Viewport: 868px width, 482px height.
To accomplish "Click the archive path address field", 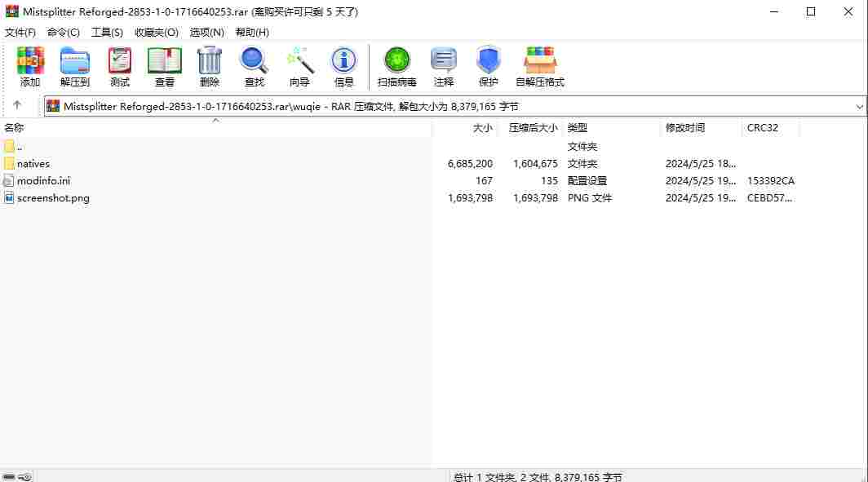I will tap(454, 106).
